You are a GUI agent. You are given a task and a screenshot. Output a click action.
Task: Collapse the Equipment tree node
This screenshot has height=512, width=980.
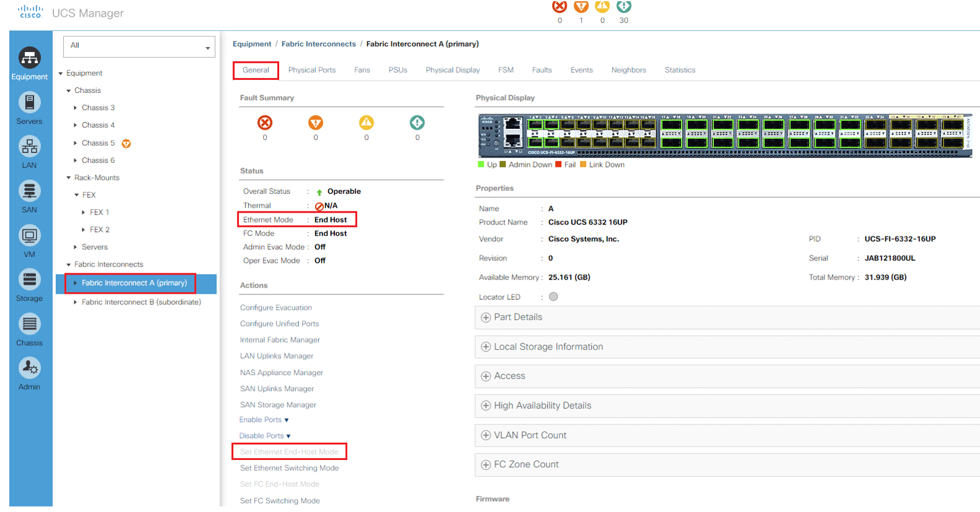pyautogui.click(x=61, y=73)
